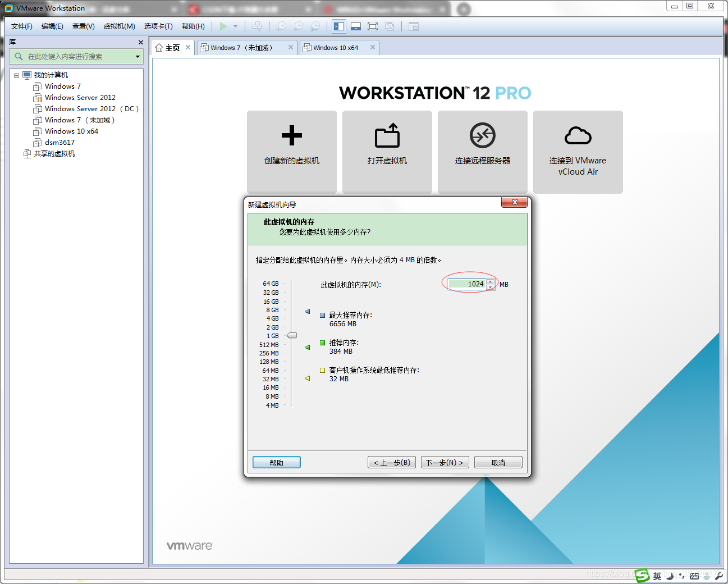Viewport: 728px width, 584px height.
Task: Open the 虚拟机(M) menu
Action: click(119, 26)
